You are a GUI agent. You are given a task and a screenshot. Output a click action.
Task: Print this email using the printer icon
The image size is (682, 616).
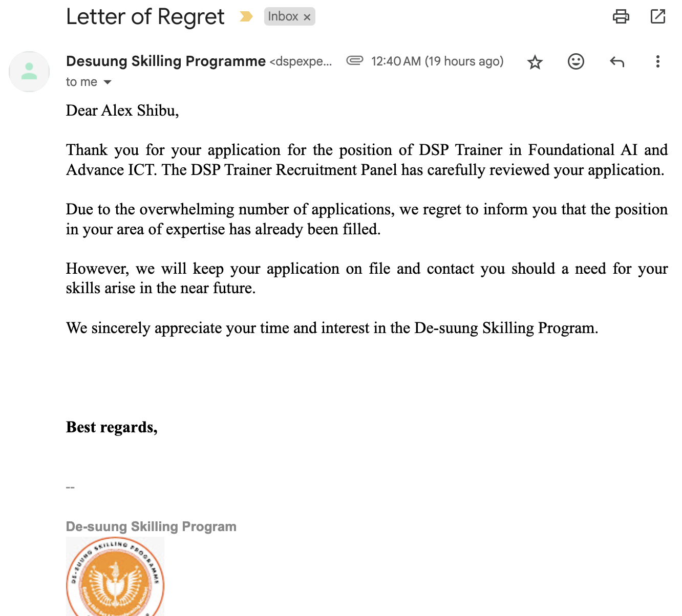[621, 17]
